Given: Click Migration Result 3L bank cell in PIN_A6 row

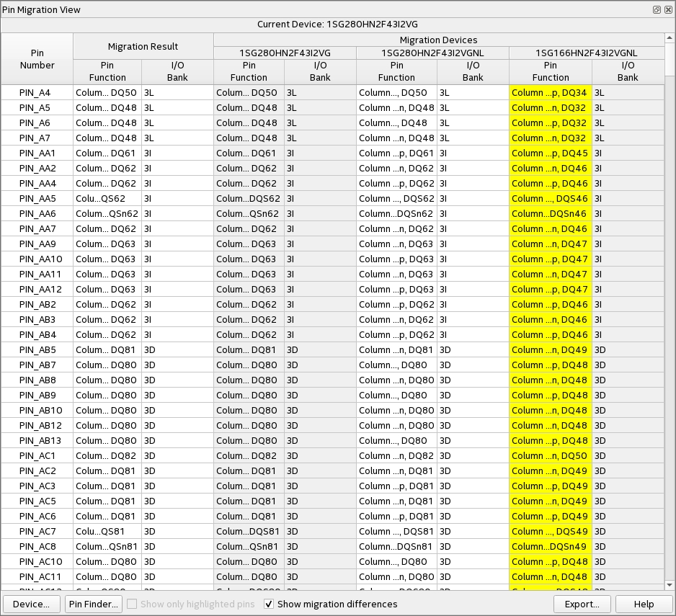Looking at the screenshot, I should 177,123.
